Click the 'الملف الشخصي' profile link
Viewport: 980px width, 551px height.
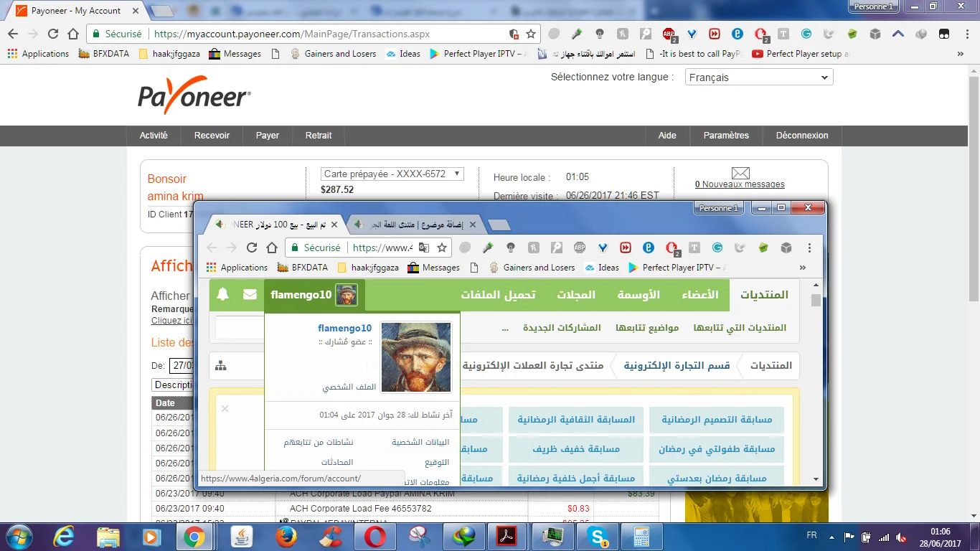pos(349,387)
